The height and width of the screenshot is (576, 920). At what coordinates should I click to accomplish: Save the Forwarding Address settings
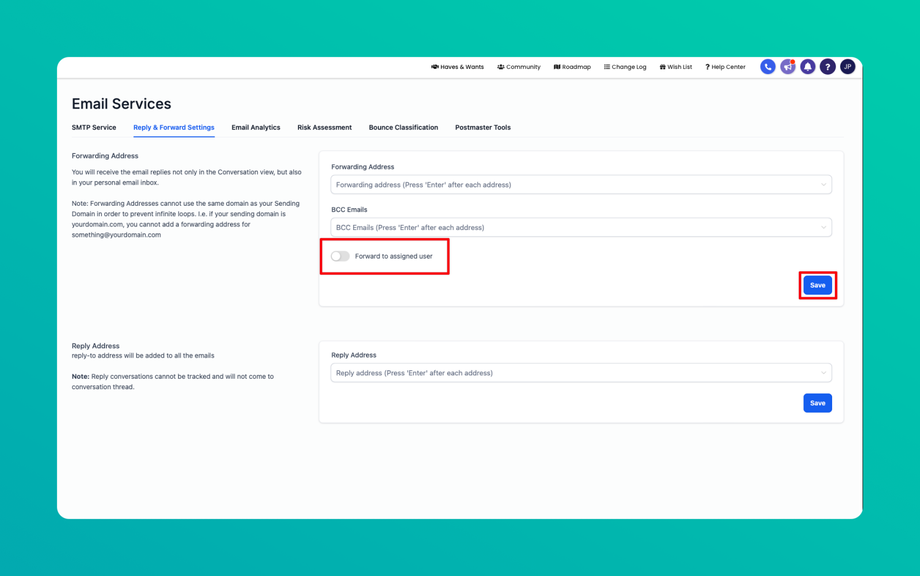[817, 285]
